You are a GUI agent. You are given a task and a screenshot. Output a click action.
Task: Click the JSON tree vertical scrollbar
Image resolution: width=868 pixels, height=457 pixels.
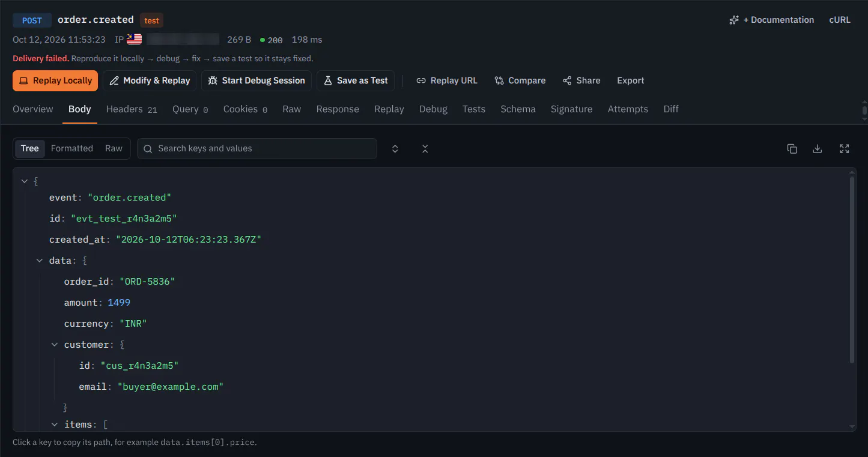point(852,270)
